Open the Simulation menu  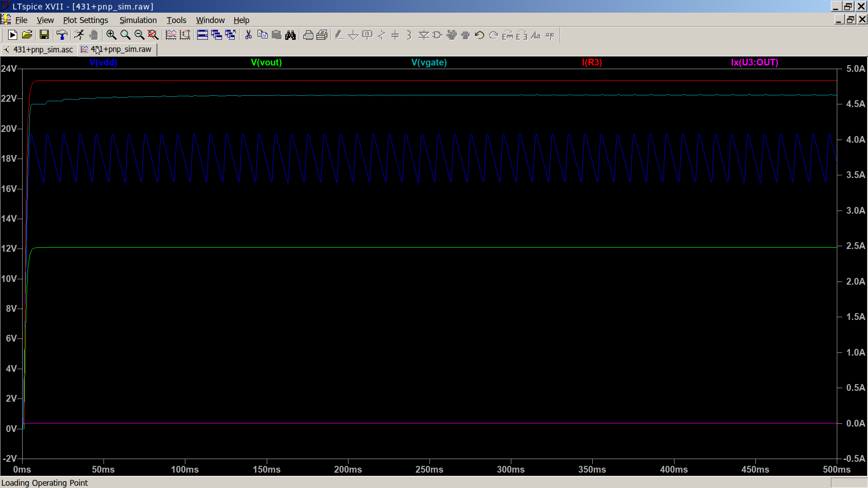[138, 20]
